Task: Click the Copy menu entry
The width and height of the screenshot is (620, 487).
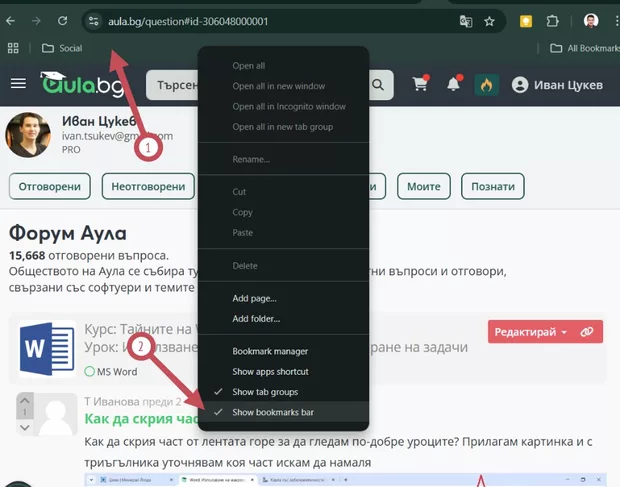Action: coord(283,212)
